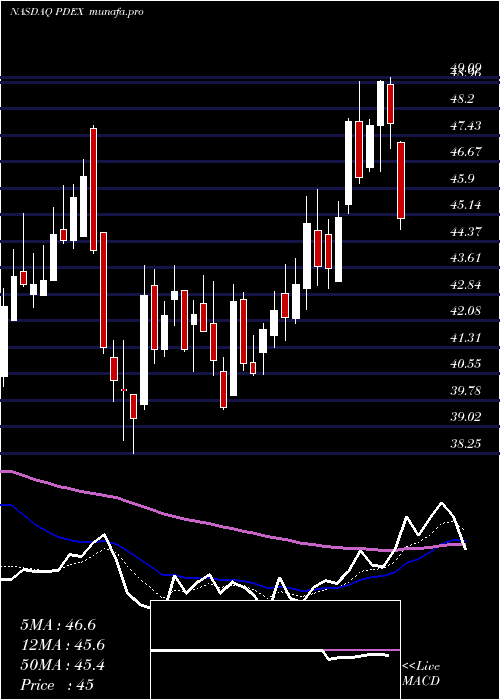Click the 50MA : 45.4 value

(x=62, y=665)
